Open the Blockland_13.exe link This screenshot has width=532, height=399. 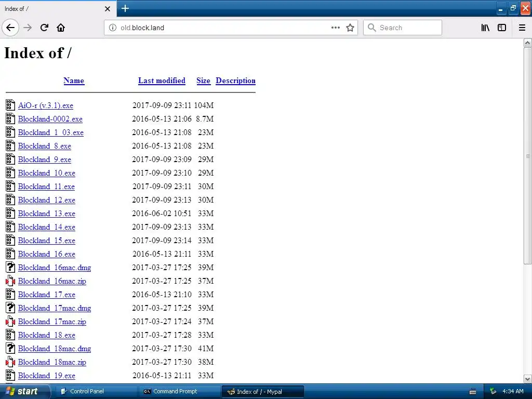click(46, 214)
